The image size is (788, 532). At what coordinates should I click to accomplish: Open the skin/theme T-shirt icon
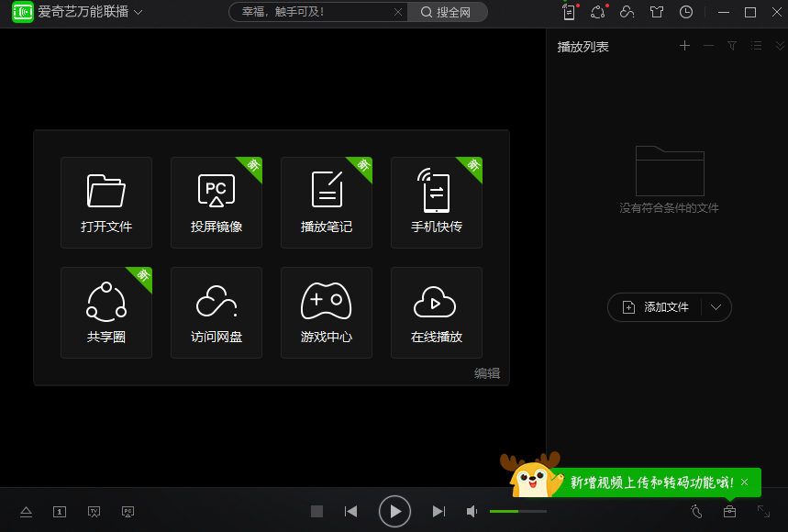tap(657, 12)
